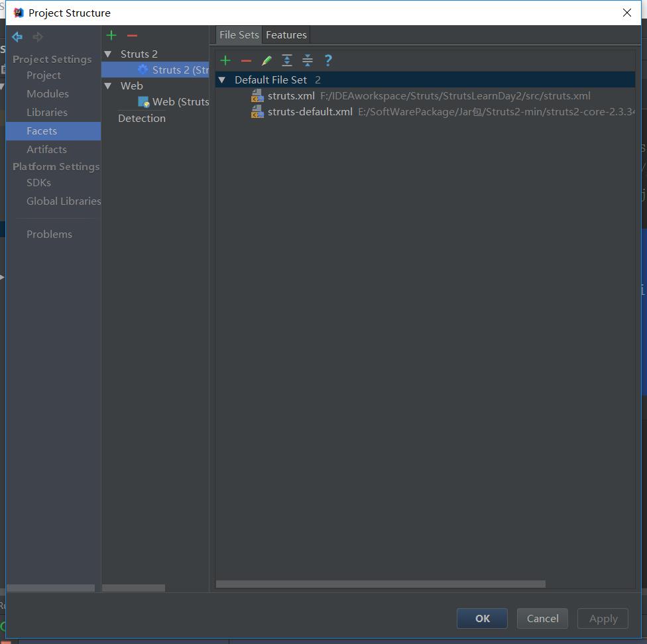The height and width of the screenshot is (644, 647).
Task: Click the struts.xml file icon
Action: click(x=257, y=96)
